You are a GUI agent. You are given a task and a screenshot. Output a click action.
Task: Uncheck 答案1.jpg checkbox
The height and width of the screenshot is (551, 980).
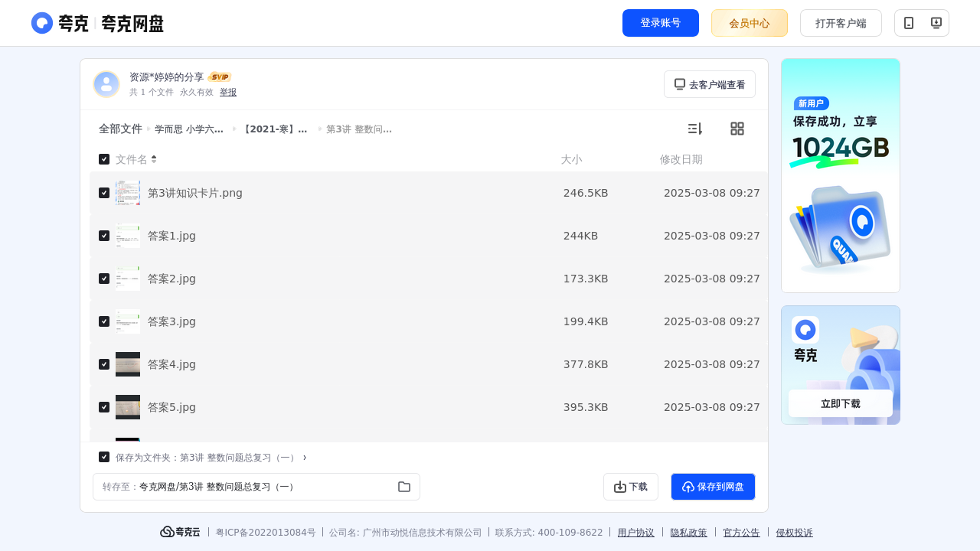pyautogui.click(x=104, y=236)
